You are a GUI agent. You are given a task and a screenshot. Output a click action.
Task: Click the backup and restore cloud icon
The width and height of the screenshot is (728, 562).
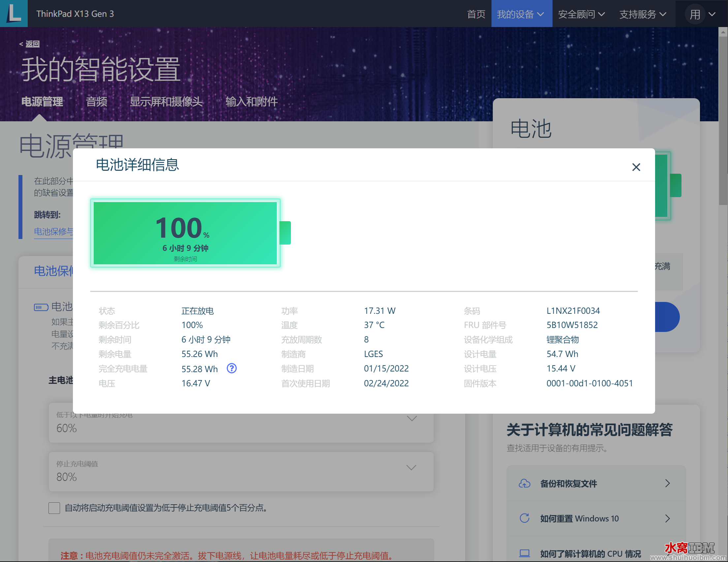pyautogui.click(x=524, y=483)
